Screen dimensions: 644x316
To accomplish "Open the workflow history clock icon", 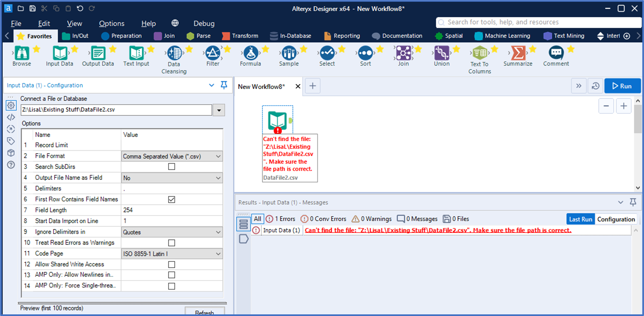I will [595, 86].
